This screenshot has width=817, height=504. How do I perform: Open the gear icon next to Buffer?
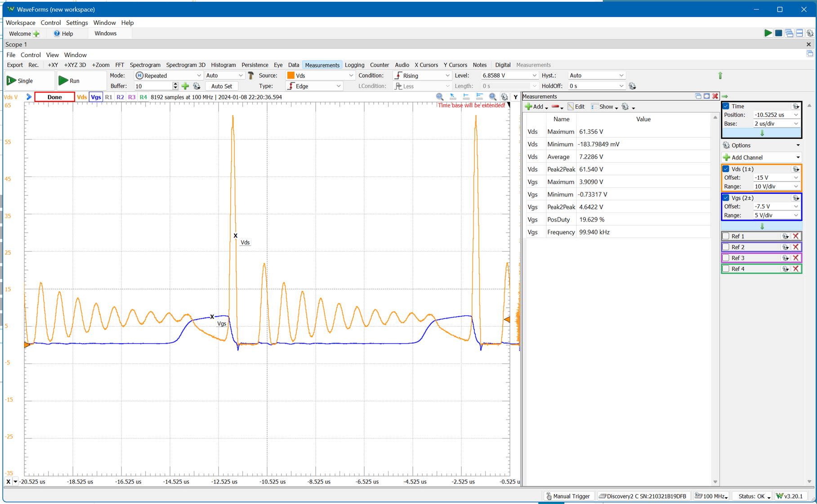196,86
